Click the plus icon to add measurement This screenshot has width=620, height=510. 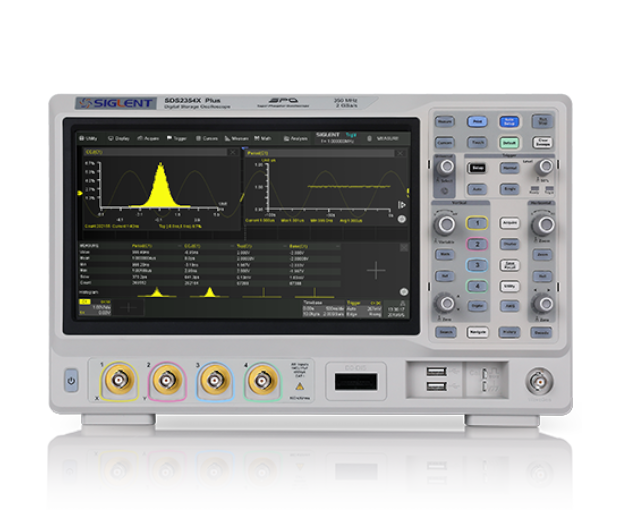click(x=376, y=269)
